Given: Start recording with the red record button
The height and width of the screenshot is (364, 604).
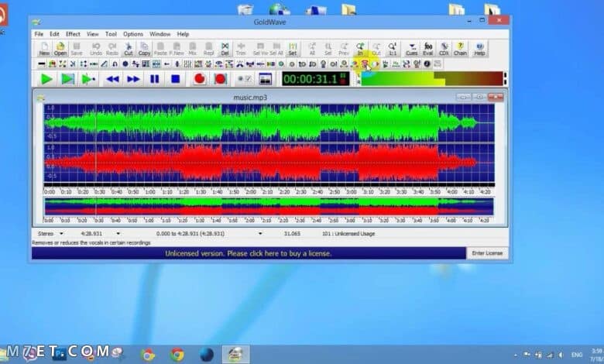Looking at the screenshot, I should click(x=199, y=79).
